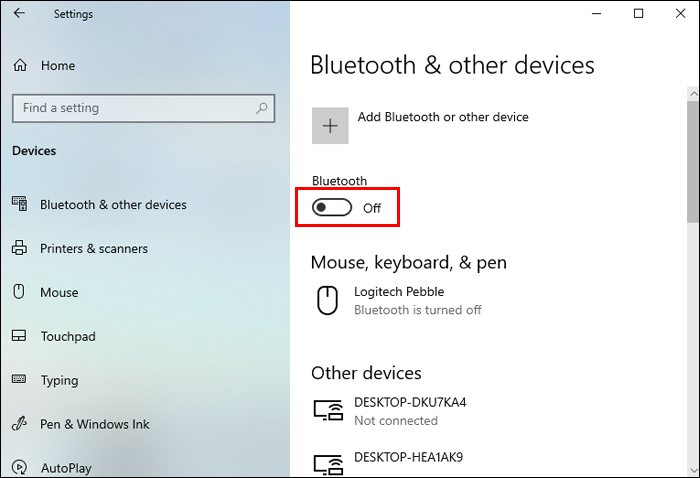Click the Typing keyboard icon
The image size is (700, 478).
[x=19, y=380]
